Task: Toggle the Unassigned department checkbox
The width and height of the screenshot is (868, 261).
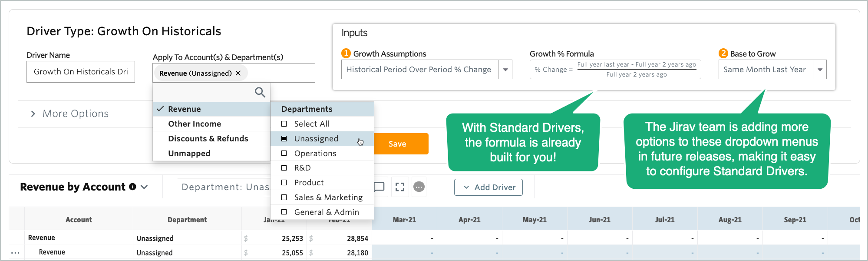Action: pyautogui.click(x=284, y=139)
